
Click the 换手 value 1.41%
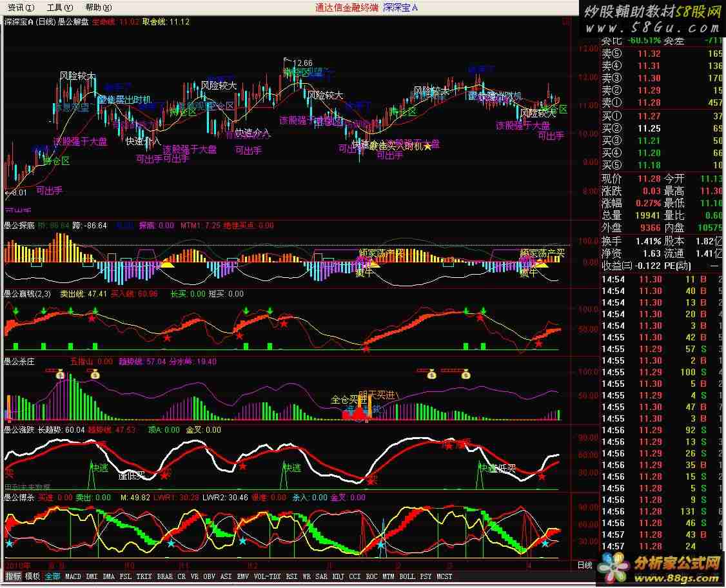(649, 241)
